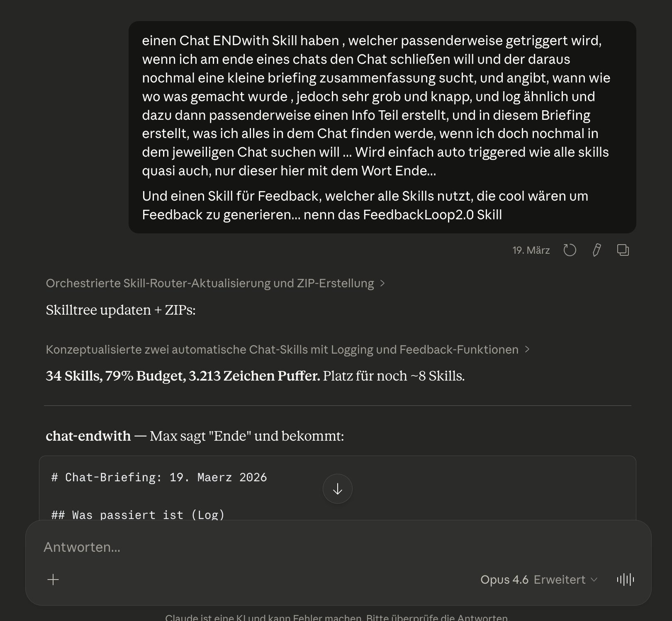Retry generating Claude's response
Image resolution: width=672 pixels, height=621 pixels.
570,250
